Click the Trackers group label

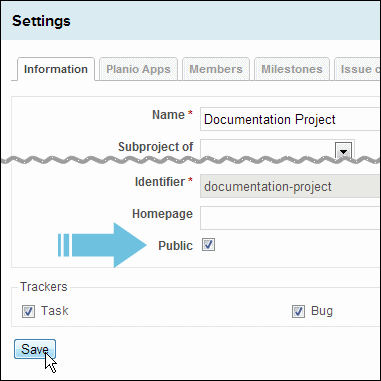pyautogui.click(x=44, y=287)
